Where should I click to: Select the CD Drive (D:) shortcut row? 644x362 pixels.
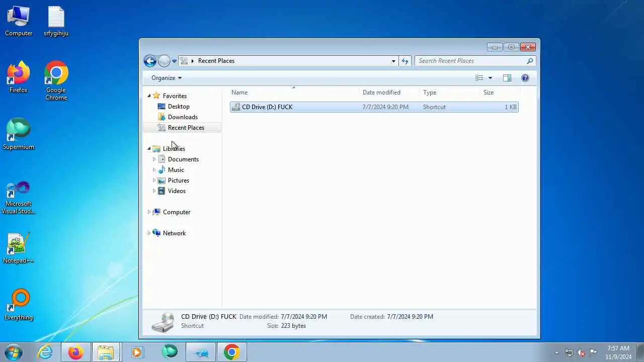tap(374, 107)
